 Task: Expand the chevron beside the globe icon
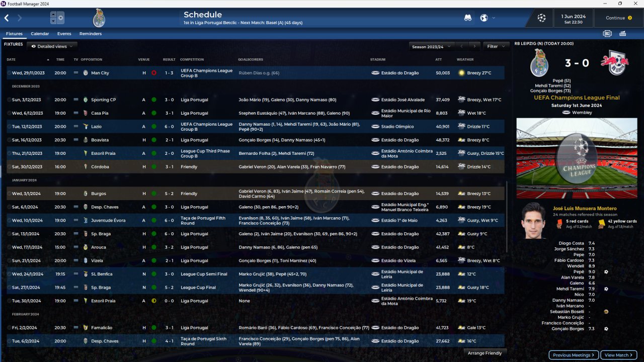coord(494,18)
